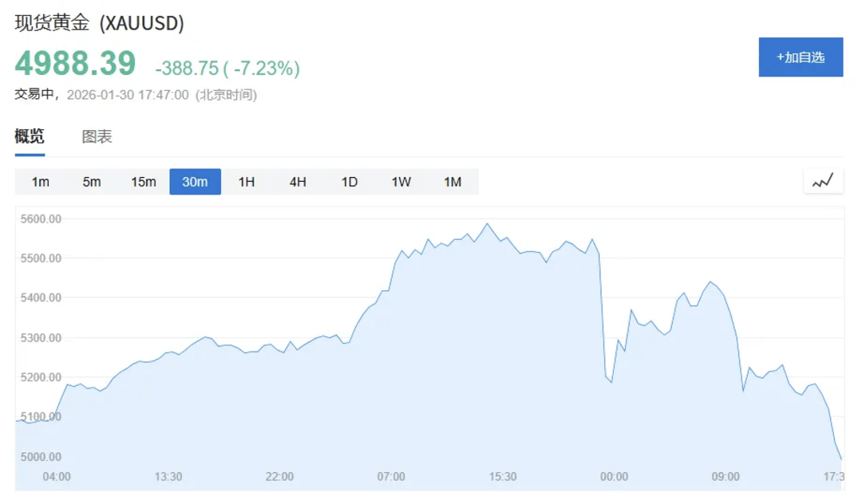Screen dimensions: 862x504
Task: Click the 现货黄金 XAUUSD title
Action: (x=97, y=25)
